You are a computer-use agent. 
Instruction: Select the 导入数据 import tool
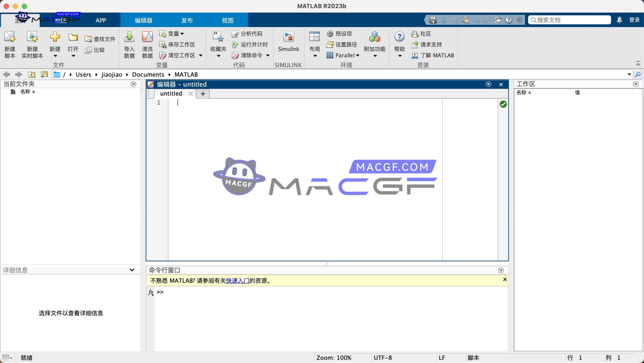[x=129, y=45]
